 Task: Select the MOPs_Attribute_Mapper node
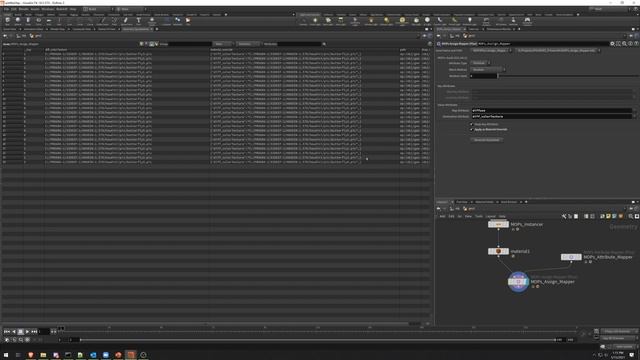tap(571, 257)
